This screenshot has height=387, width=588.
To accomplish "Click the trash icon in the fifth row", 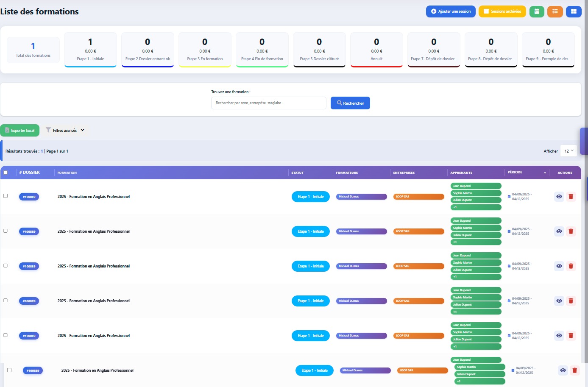I will [571, 336].
